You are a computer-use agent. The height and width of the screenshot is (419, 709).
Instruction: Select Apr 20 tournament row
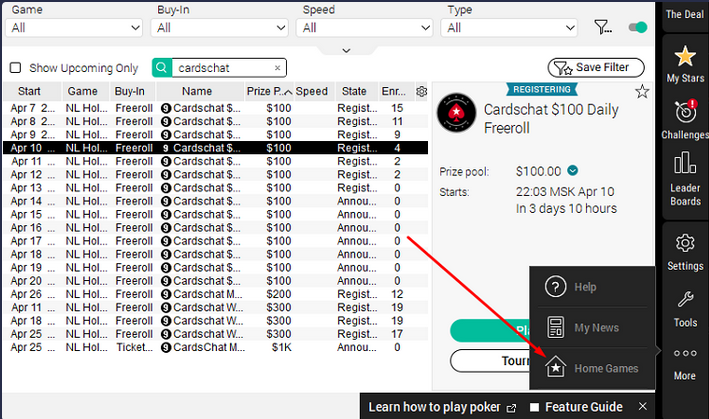pyautogui.click(x=215, y=281)
